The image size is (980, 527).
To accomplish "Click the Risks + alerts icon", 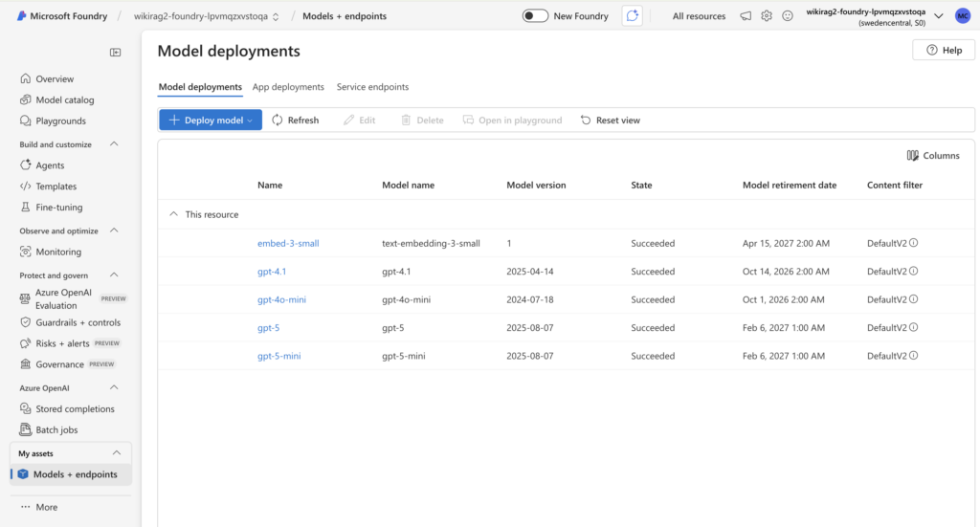I will [x=25, y=343].
